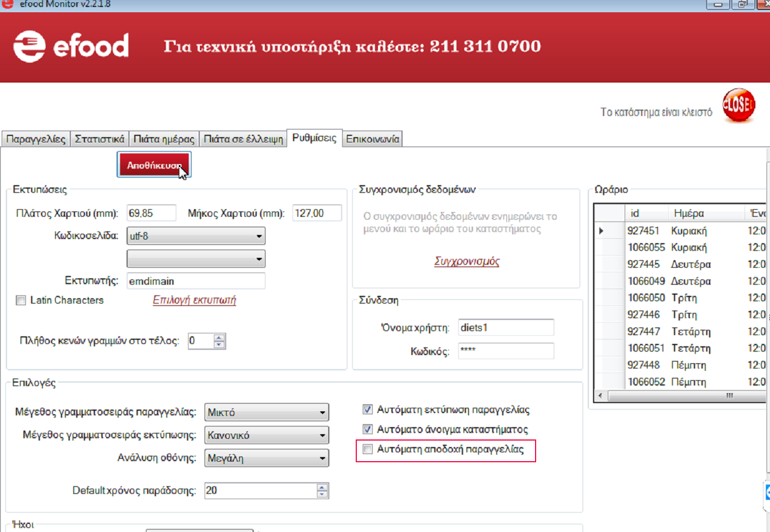Click the Κωδικός password field
The width and height of the screenshot is (770, 532).
(506, 352)
